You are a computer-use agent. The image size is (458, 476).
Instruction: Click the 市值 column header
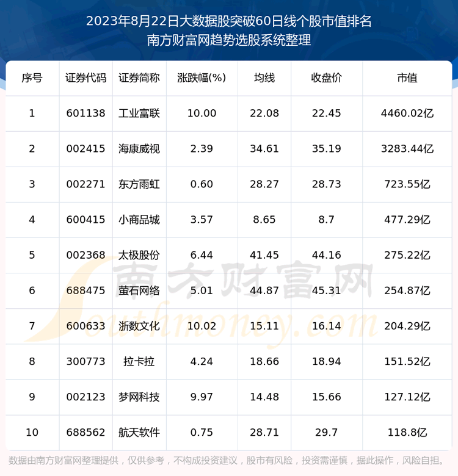407,78
